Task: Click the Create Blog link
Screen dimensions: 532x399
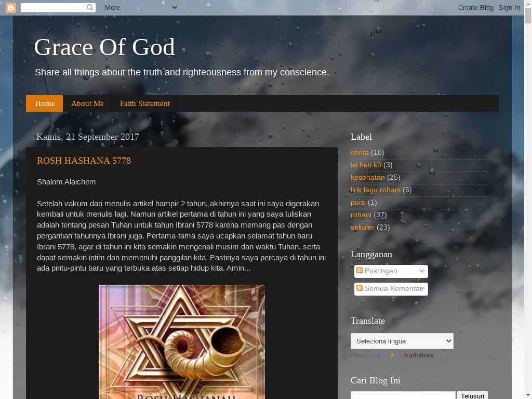Action: coord(476,7)
